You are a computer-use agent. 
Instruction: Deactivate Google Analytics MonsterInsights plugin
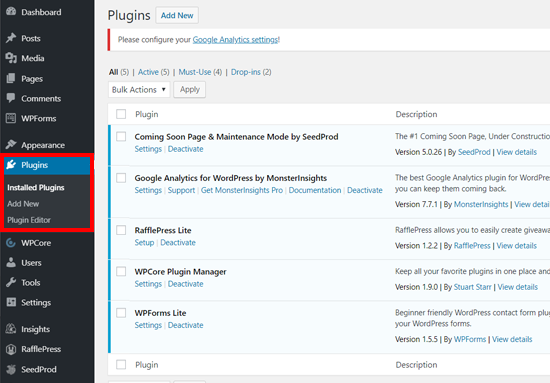pyautogui.click(x=365, y=190)
